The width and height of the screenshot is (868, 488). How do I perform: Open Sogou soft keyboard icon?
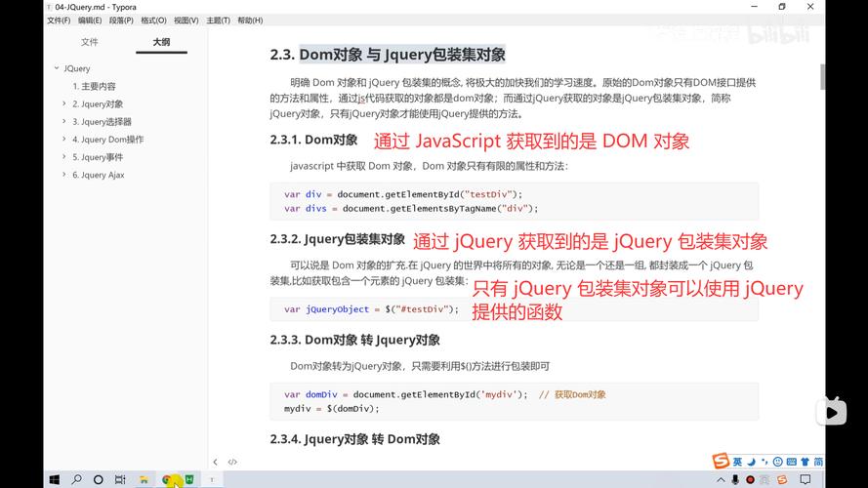(x=791, y=462)
